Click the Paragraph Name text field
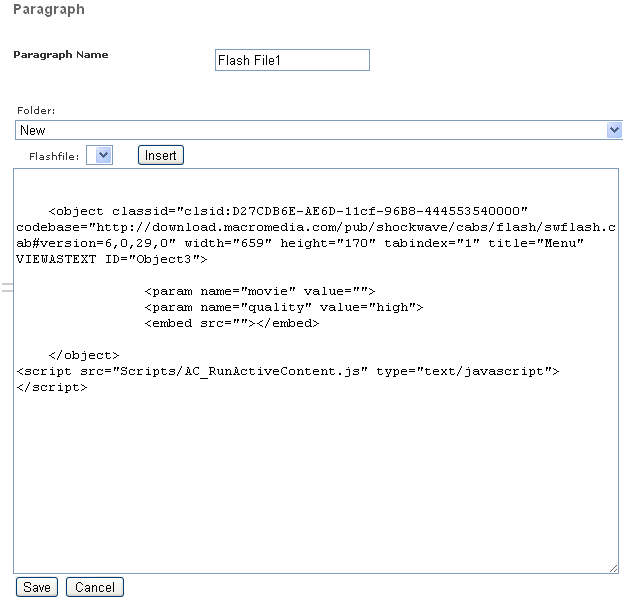Image resolution: width=625 pixels, height=605 pixels. [292, 61]
